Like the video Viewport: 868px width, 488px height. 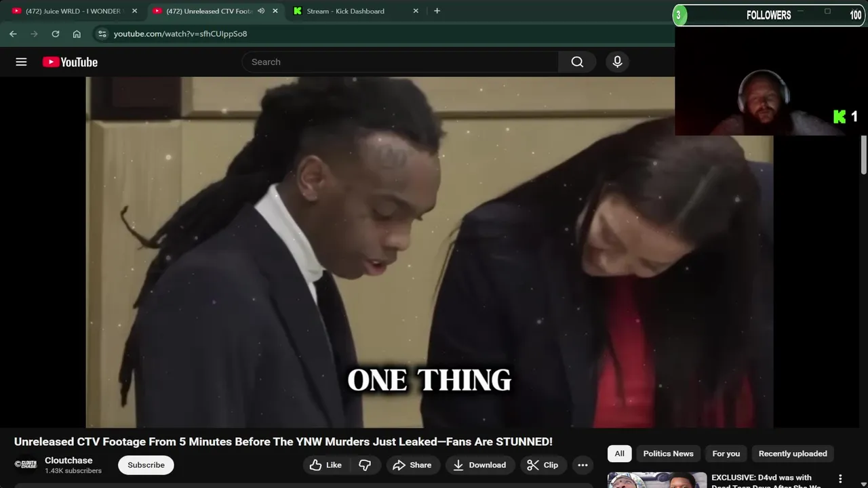[x=325, y=465]
